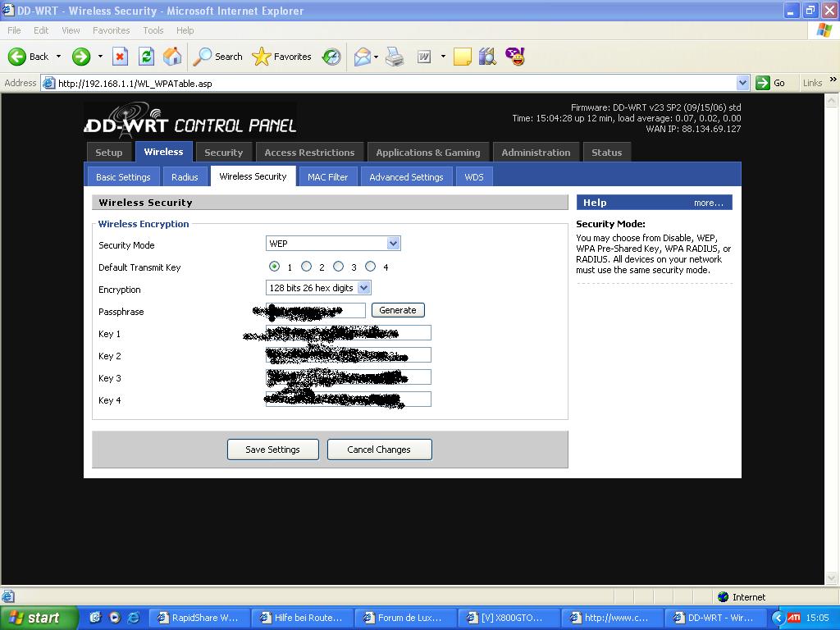Open the File menu

coord(15,30)
